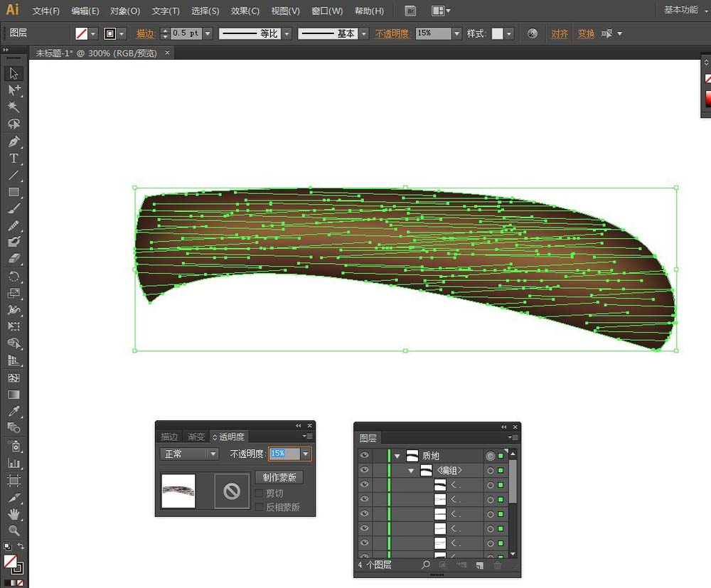The width and height of the screenshot is (711, 588).
Task: Collapse the <编组> group triangle
Action: click(411, 471)
